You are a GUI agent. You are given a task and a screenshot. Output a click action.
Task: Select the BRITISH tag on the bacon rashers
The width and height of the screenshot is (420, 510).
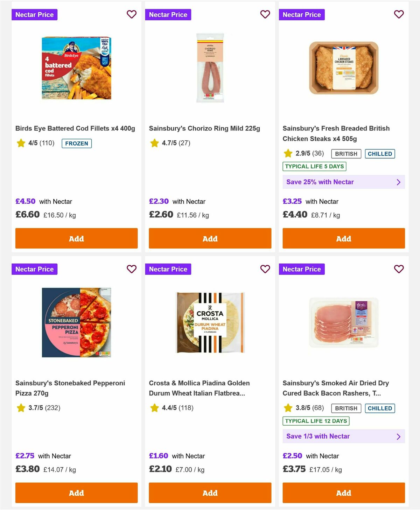click(x=346, y=408)
